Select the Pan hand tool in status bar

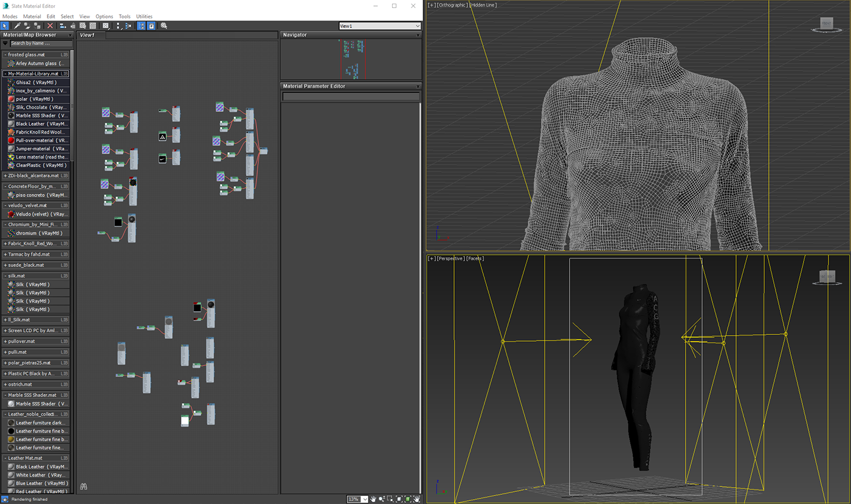point(373,499)
